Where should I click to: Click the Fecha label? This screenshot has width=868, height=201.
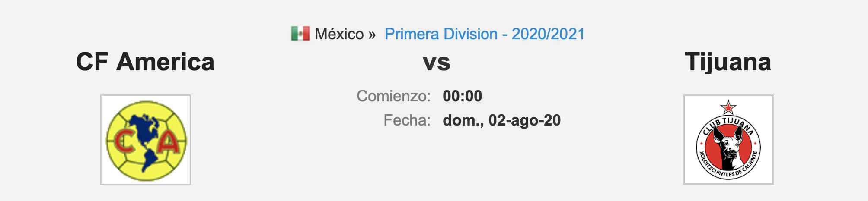pyautogui.click(x=407, y=120)
